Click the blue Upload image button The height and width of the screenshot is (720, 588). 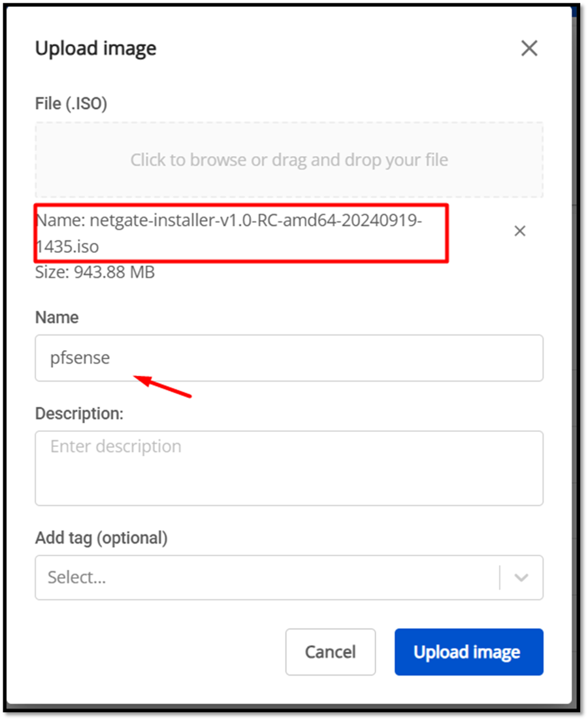click(468, 651)
